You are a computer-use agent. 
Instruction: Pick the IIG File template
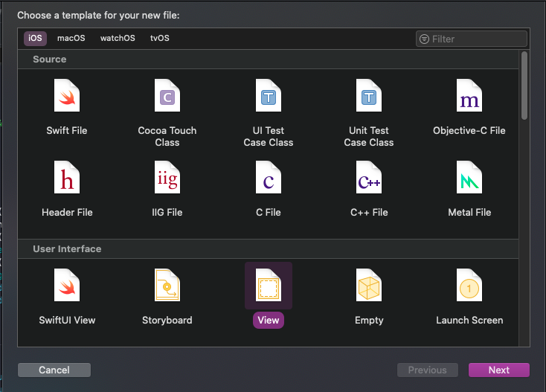click(167, 178)
